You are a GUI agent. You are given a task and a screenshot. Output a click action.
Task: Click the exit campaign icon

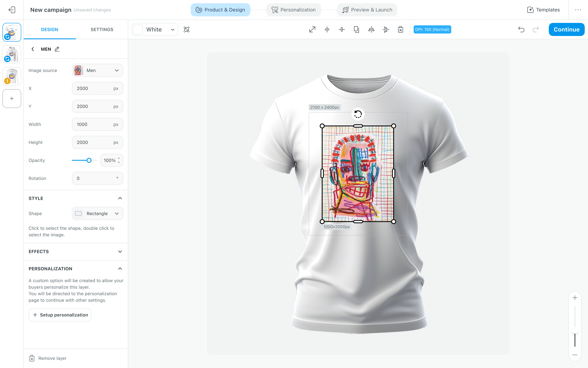click(12, 10)
